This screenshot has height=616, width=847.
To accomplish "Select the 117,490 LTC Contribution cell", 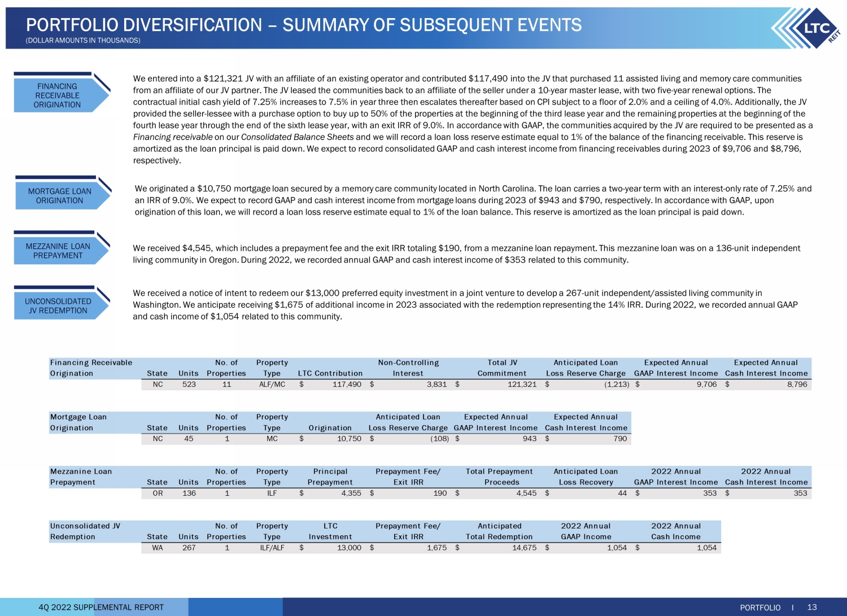I will (x=347, y=385).
